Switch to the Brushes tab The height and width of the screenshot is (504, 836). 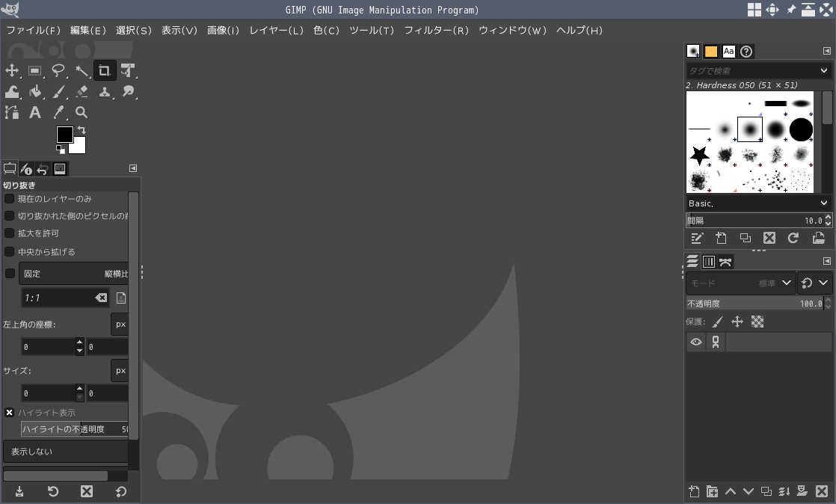(693, 51)
